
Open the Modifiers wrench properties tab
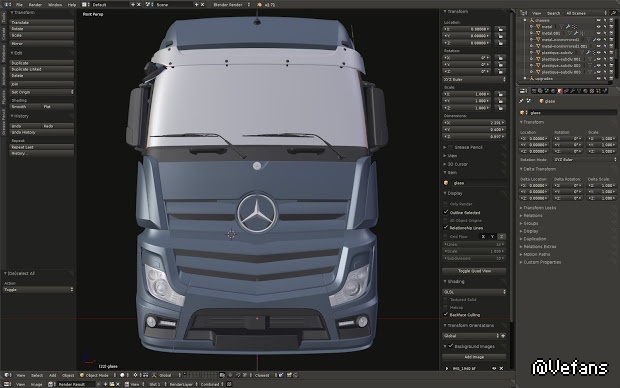(572, 91)
